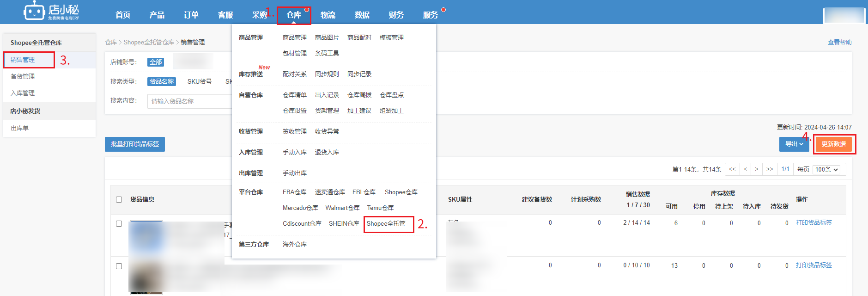Open the 财务 top menu
This screenshot has height=296, width=868.
(396, 15)
